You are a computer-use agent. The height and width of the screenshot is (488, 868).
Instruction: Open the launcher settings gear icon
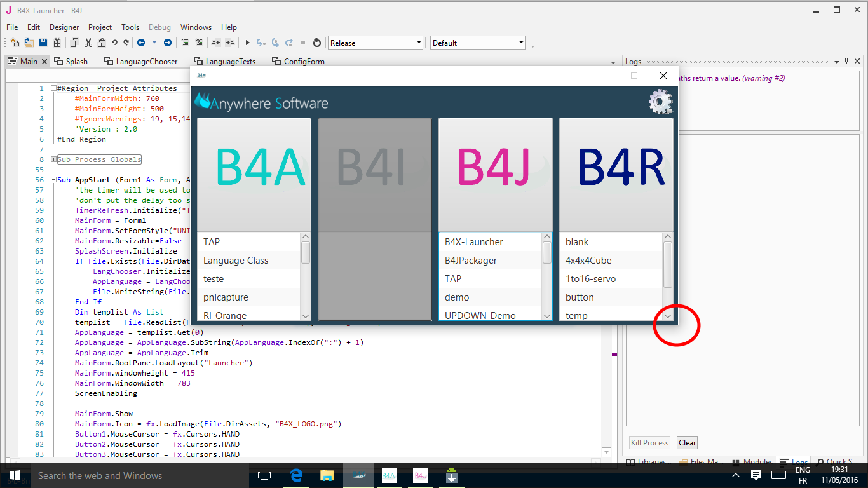click(x=660, y=102)
